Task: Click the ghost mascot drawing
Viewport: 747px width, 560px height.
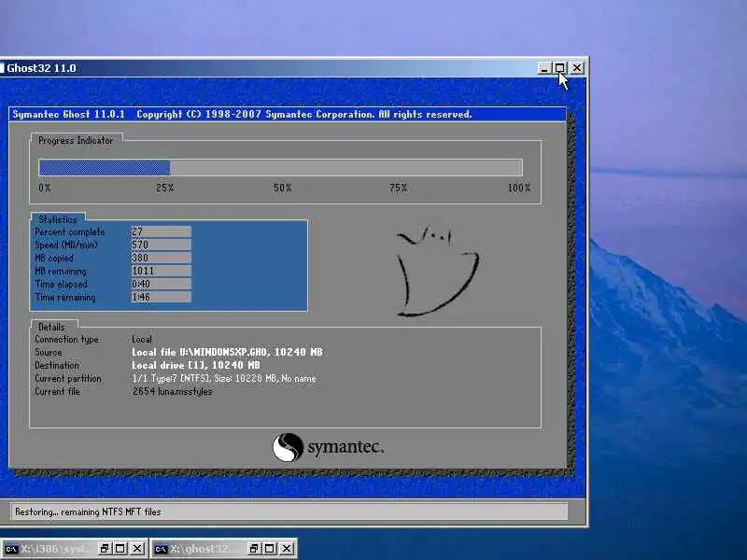Action: [437, 270]
